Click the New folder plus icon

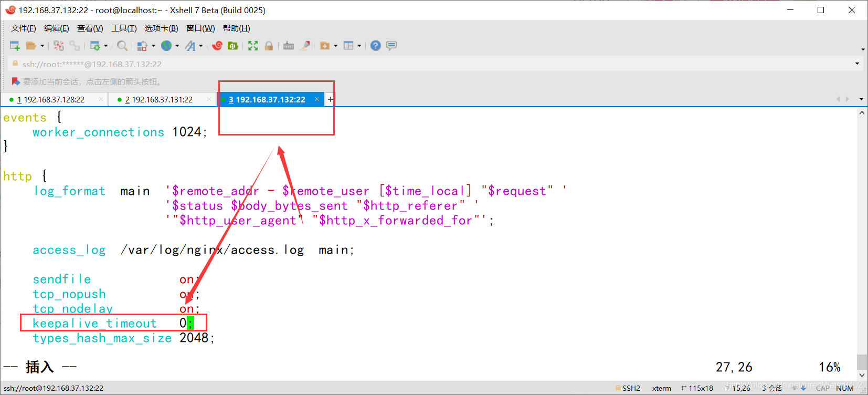[x=325, y=46]
